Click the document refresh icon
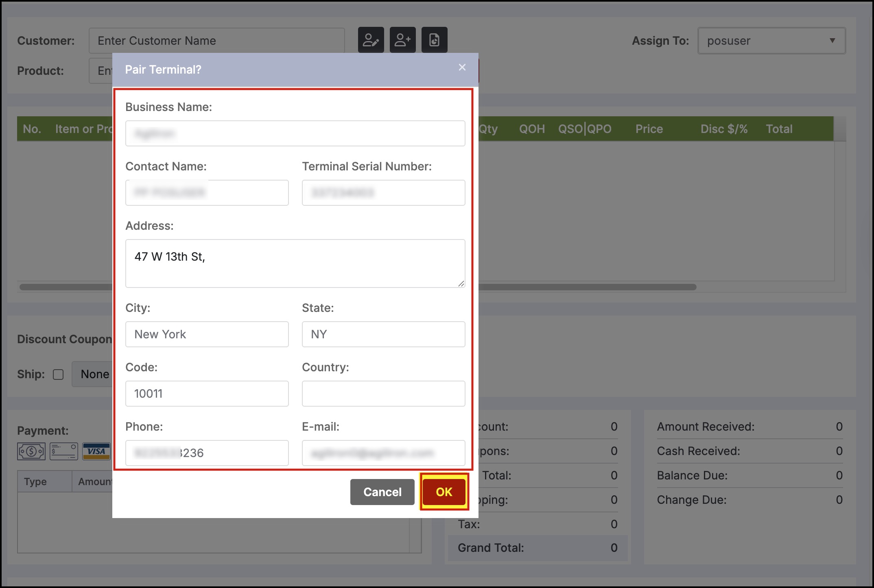The height and width of the screenshot is (588, 874). (x=434, y=40)
